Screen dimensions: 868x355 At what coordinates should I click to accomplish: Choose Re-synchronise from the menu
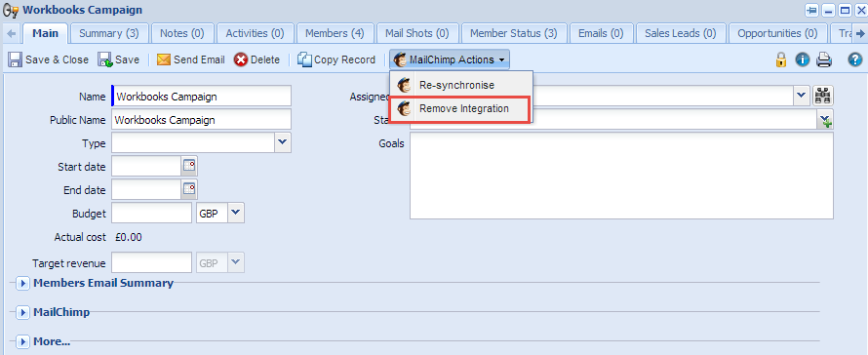coord(461,85)
